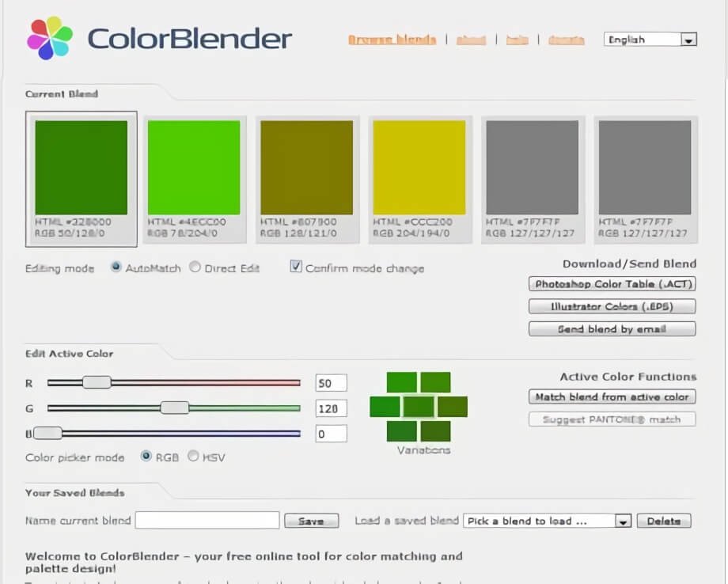
Task: Click the G slider handle
Action: pyautogui.click(x=175, y=408)
